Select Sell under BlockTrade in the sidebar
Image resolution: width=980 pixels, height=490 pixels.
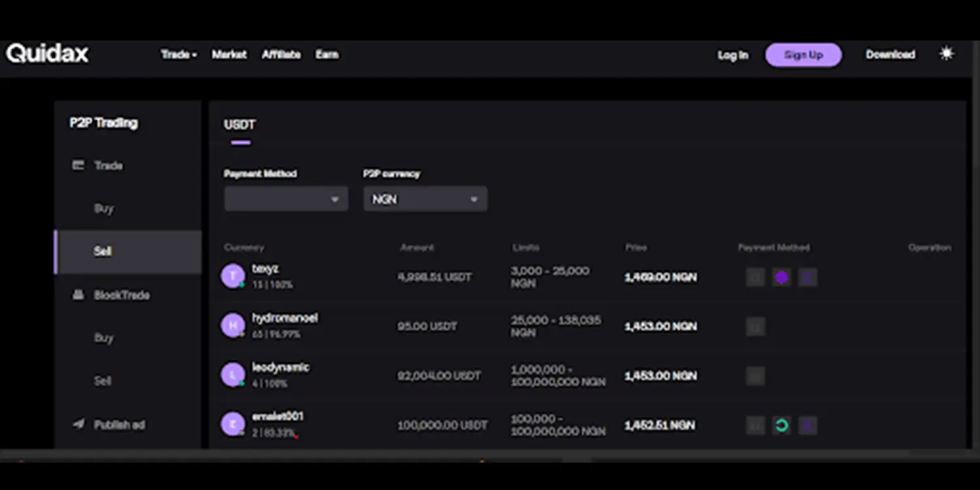[x=103, y=381]
